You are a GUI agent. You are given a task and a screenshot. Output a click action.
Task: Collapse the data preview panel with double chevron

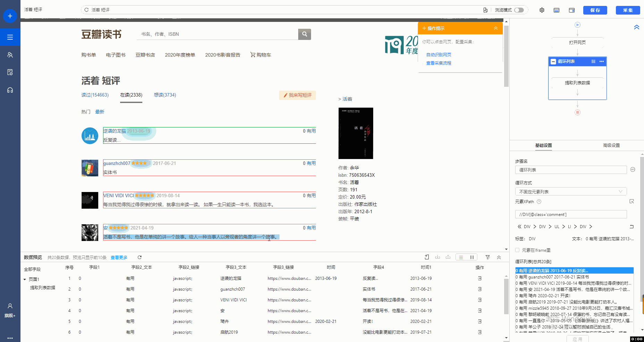tap(499, 257)
